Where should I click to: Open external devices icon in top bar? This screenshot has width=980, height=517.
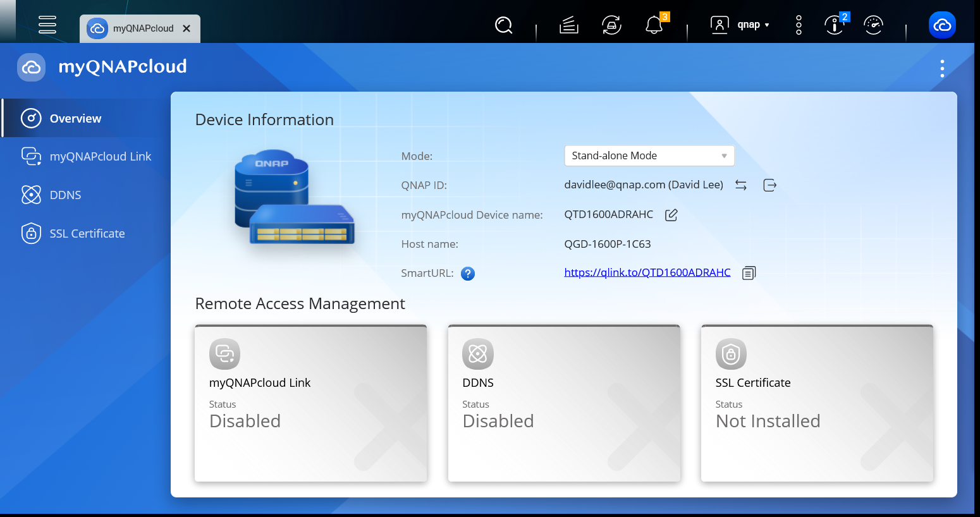pyautogui.click(x=611, y=25)
